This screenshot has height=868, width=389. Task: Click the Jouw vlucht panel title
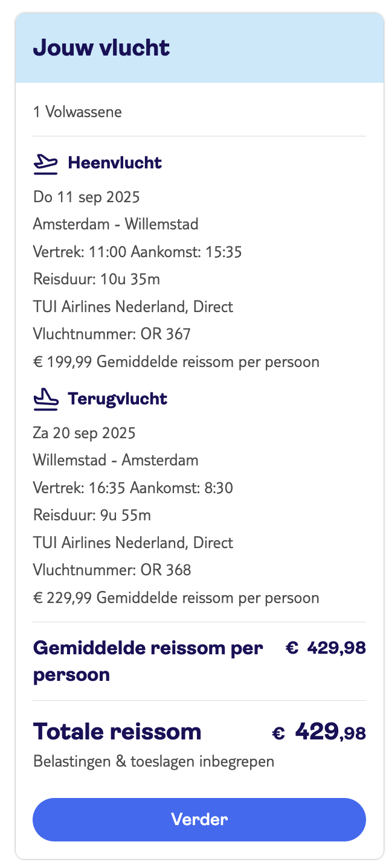pyautogui.click(x=102, y=47)
